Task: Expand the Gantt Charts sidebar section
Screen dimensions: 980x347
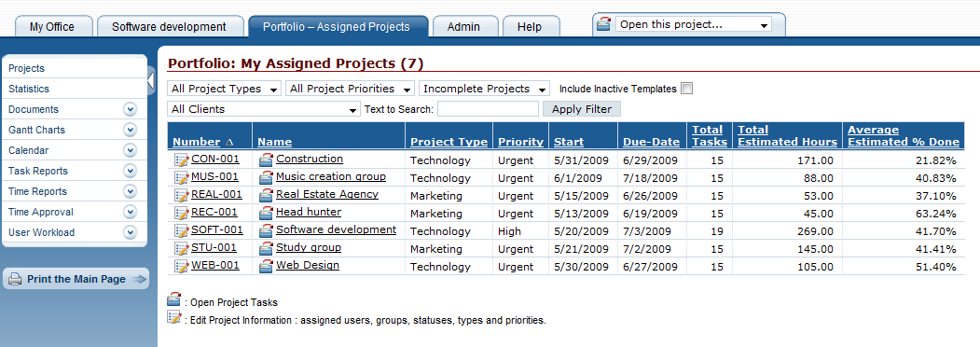Action: [130, 130]
